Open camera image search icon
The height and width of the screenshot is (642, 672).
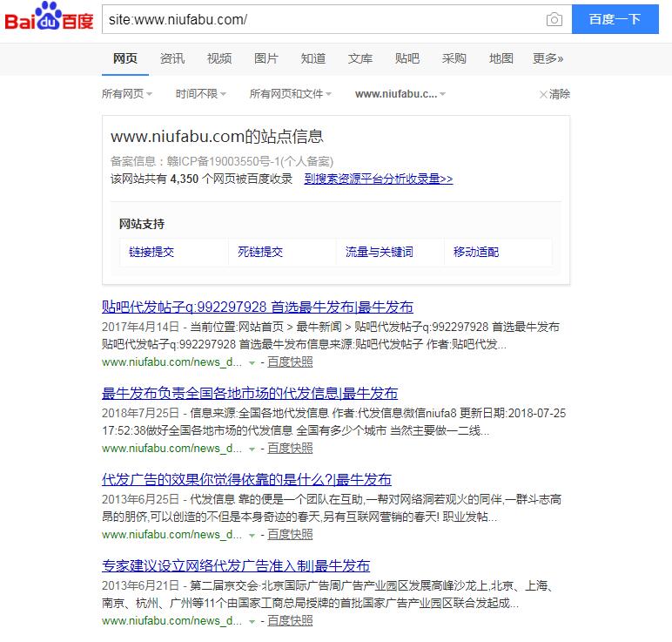click(x=554, y=19)
